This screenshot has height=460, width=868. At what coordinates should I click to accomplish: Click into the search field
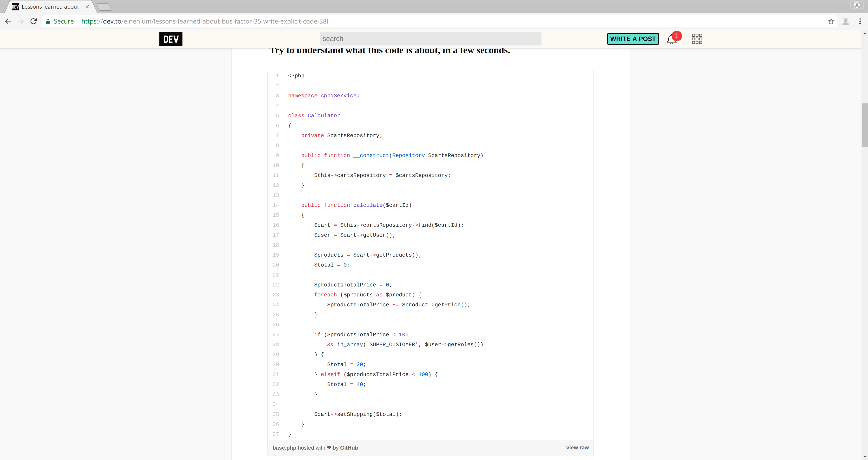point(430,38)
